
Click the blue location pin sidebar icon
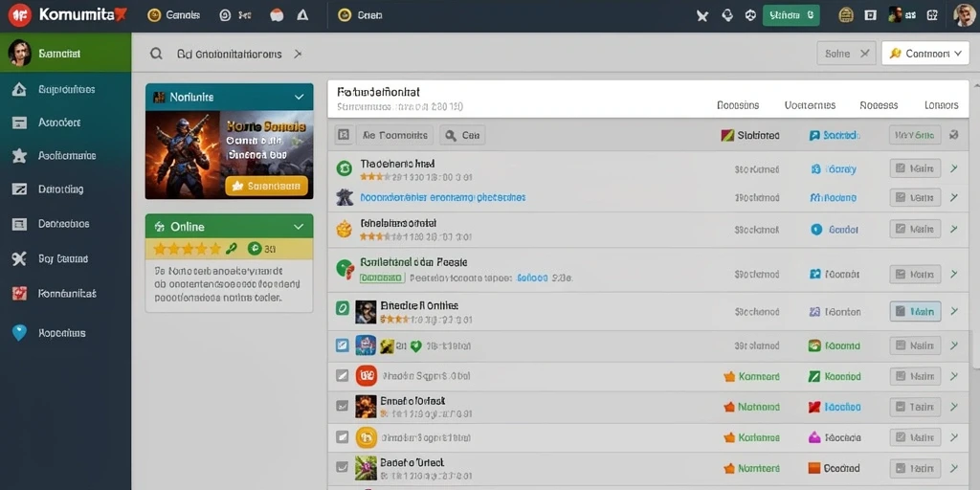(x=19, y=333)
